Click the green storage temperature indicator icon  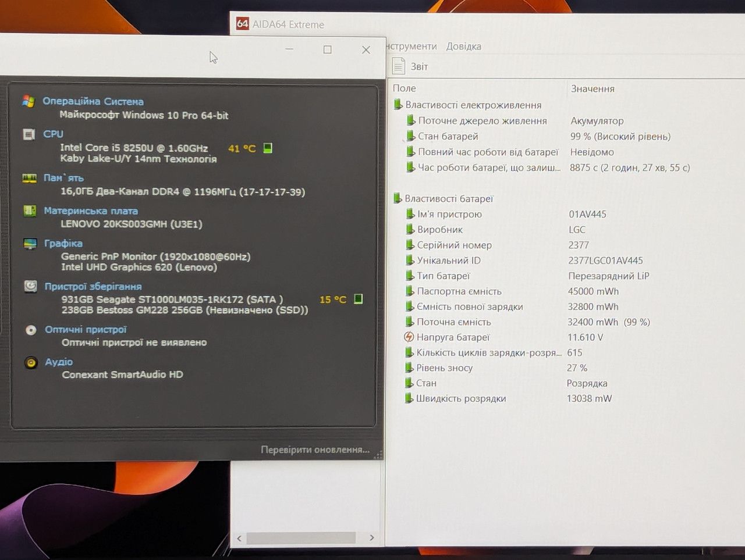[x=359, y=299]
